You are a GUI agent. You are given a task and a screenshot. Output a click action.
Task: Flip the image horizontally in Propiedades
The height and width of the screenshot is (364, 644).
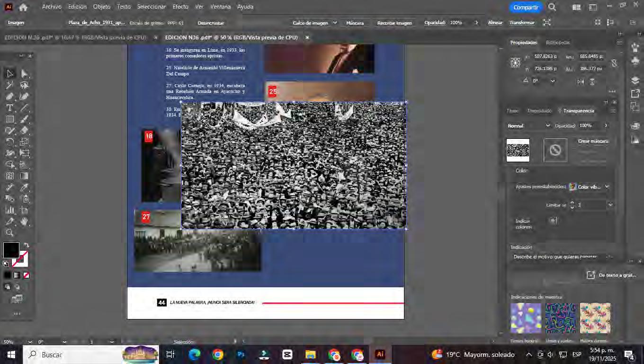pos(581,82)
